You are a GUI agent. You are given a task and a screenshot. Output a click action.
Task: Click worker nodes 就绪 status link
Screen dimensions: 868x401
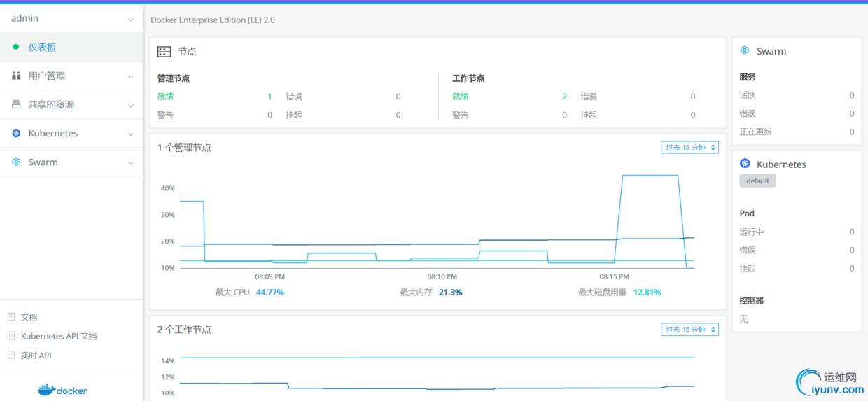(x=461, y=97)
